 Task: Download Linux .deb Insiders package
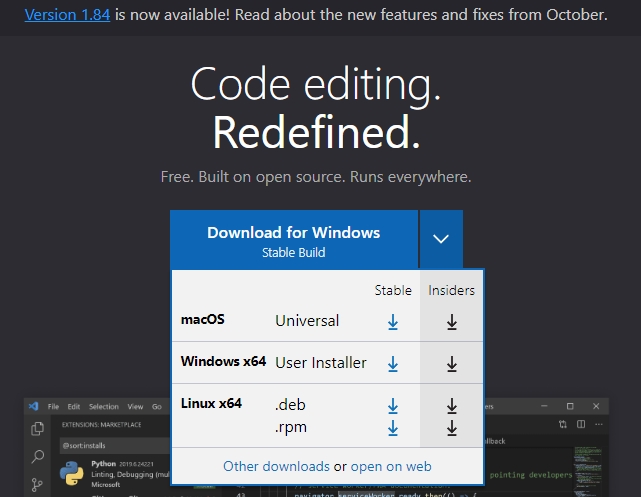(x=451, y=406)
